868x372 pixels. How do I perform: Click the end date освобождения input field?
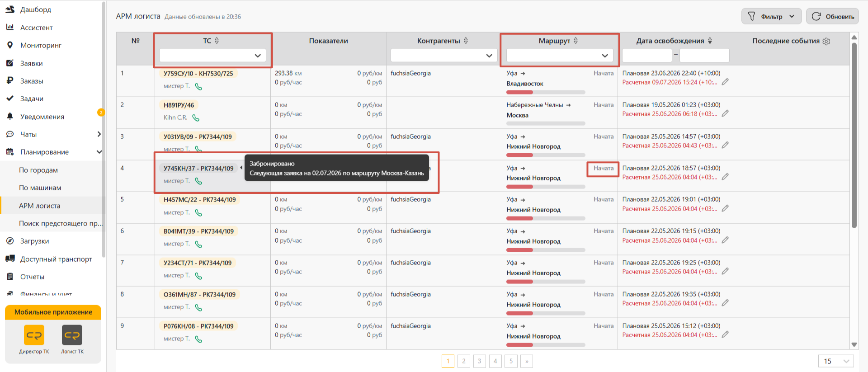pyautogui.click(x=704, y=55)
